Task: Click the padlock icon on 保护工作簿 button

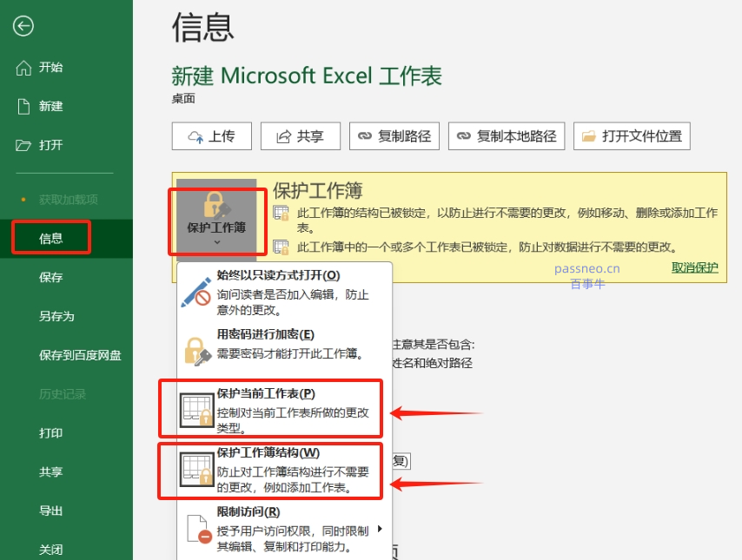Action: coord(216,205)
